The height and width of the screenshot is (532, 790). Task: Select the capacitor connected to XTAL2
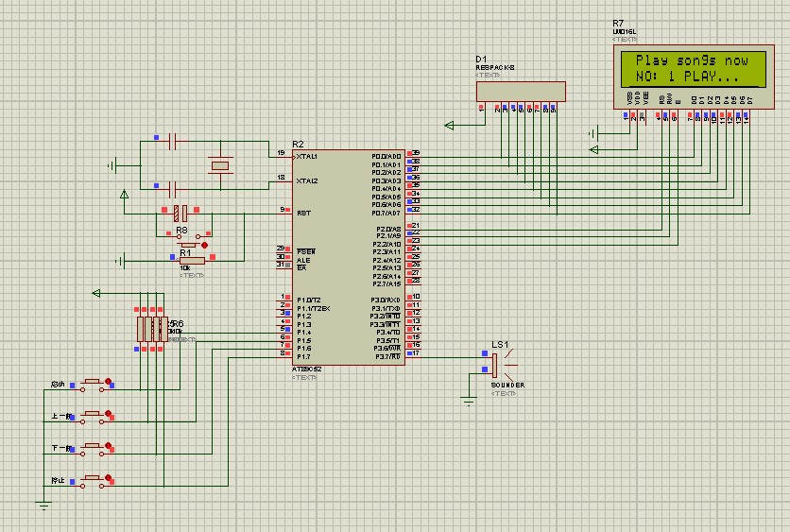172,189
